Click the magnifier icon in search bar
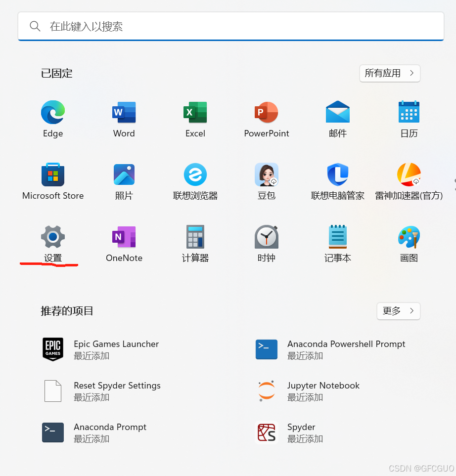This screenshot has width=456, height=476. click(35, 26)
